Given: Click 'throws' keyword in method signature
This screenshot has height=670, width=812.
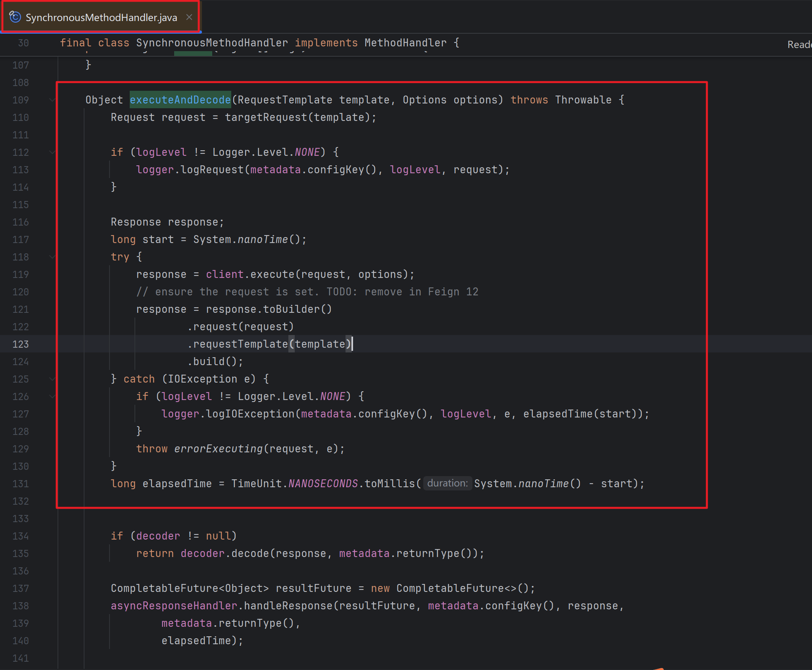Looking at the screenshot, I should pyautogui.click(x=529, y=100).
